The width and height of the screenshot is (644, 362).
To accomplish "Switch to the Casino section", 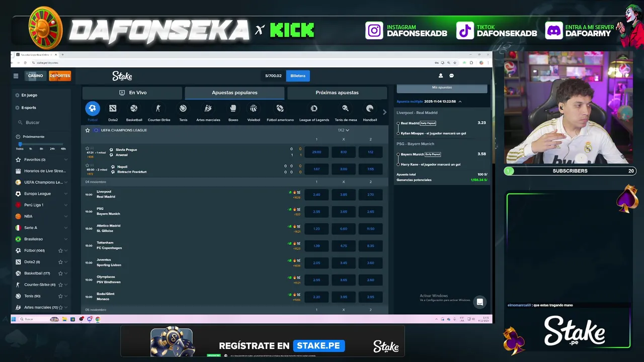I will pos(35,76).
